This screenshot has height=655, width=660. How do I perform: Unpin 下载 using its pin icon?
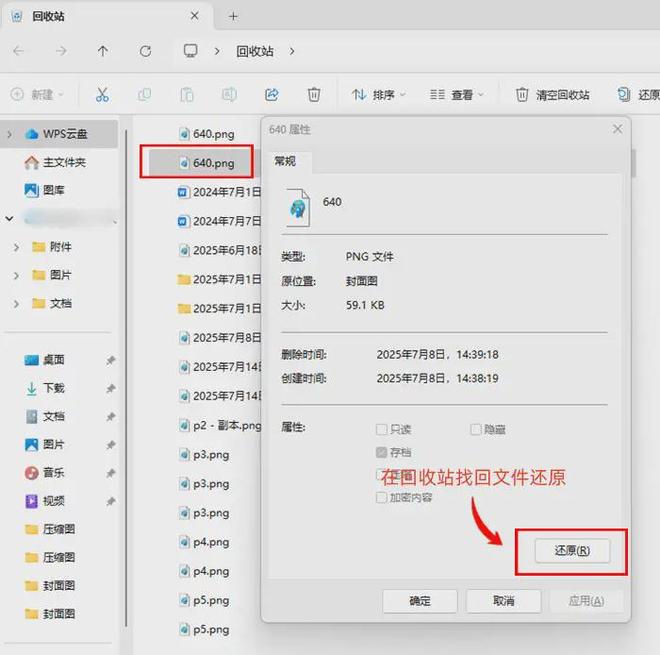click(110, 389)
